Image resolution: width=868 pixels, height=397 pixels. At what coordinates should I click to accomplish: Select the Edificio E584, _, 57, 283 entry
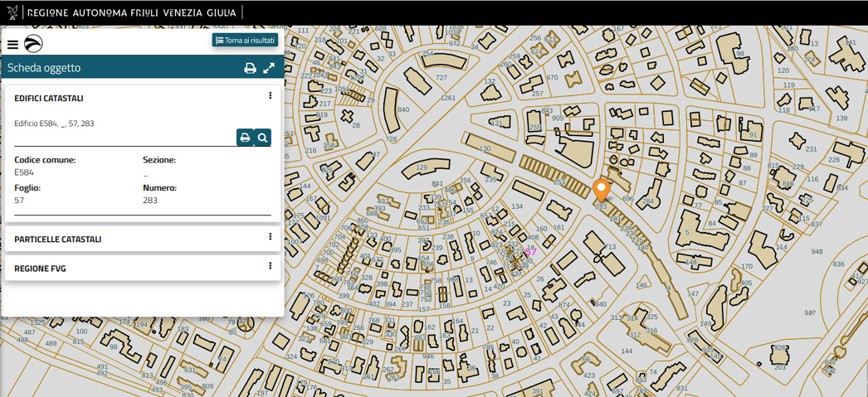[55, 123]
